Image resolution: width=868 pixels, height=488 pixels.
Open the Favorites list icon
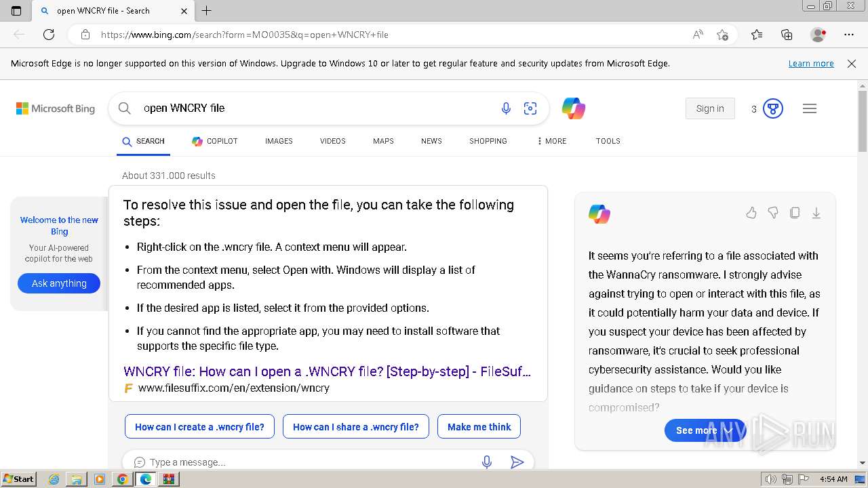757,35
